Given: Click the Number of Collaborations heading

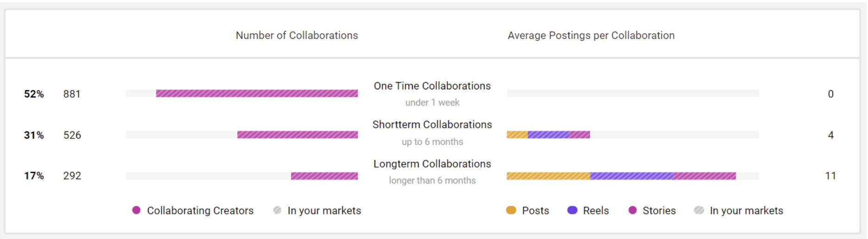Looking at the screenshot, I should coord(296,35).
